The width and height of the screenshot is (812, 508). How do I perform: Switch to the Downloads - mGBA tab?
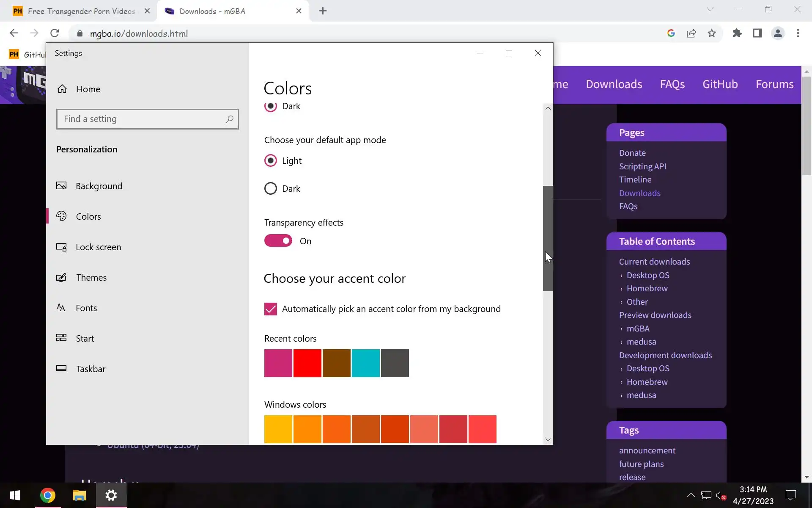pos(212,11)
